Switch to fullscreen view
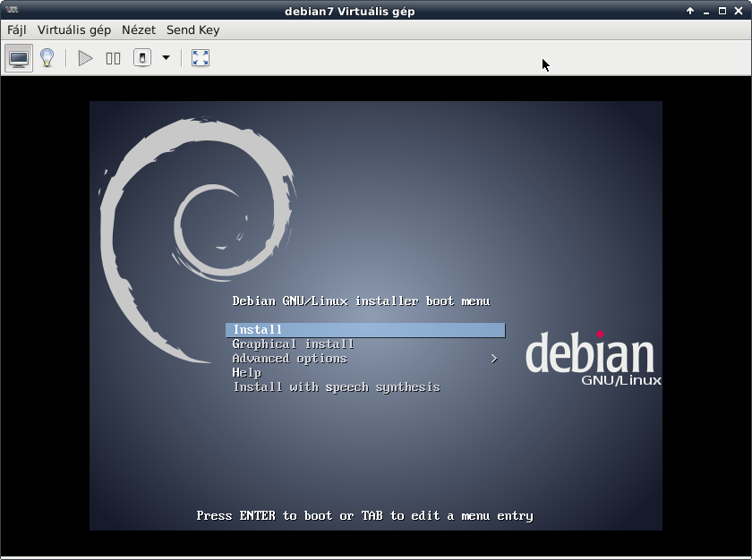The width and height of the screenshot is (752, 560). click(201, 58)
